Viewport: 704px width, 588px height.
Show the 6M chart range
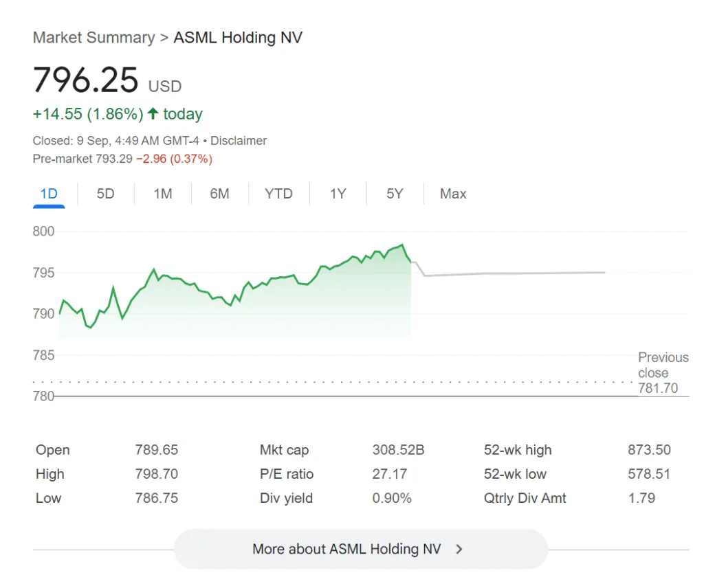coord(219,194)
